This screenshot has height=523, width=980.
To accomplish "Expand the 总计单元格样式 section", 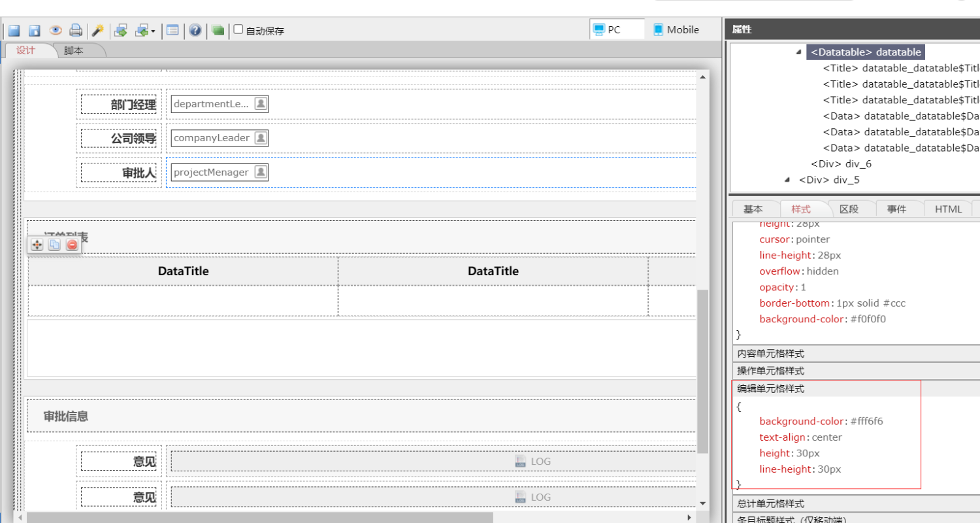I will click(856, 503).
